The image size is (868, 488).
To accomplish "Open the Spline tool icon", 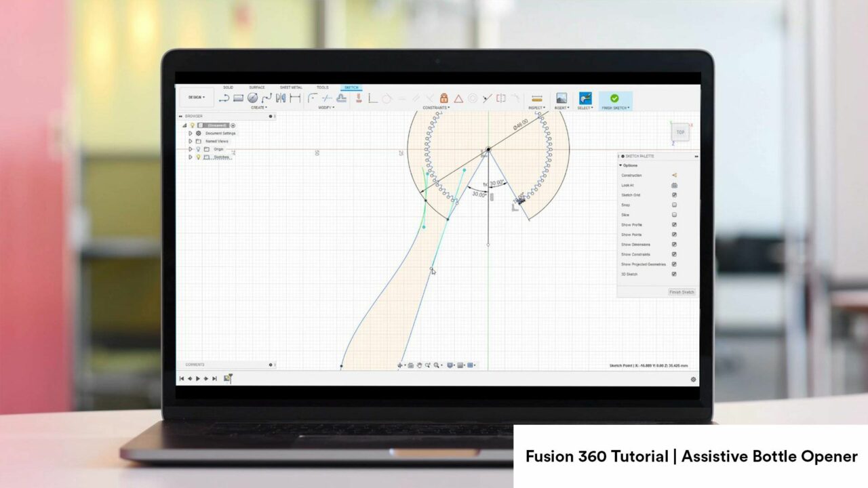I will 266,98.
